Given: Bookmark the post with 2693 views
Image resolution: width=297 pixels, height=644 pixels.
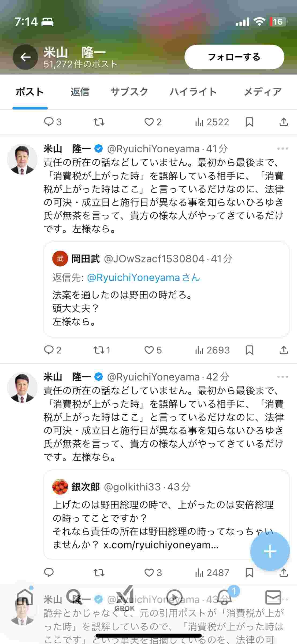Looking at the screenshot, I should tap(249, 350).
